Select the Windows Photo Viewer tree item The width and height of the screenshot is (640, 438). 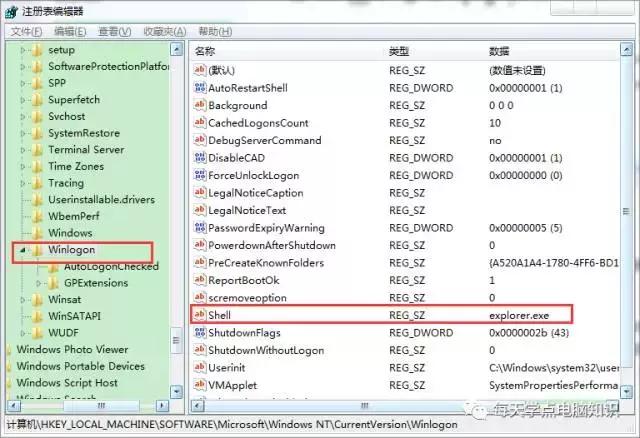tap(72, 349)
